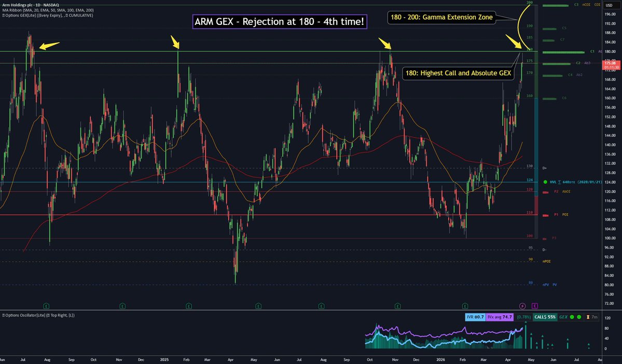
Task: Click the IVR 80.7 badge
Action: coord(475,317)
